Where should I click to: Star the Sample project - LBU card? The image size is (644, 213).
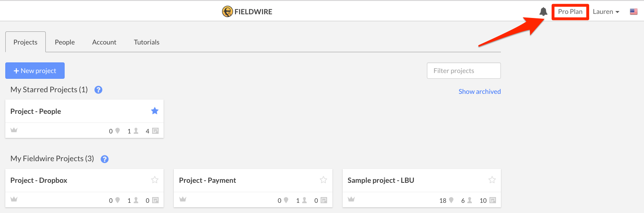(x=492, y=180)
